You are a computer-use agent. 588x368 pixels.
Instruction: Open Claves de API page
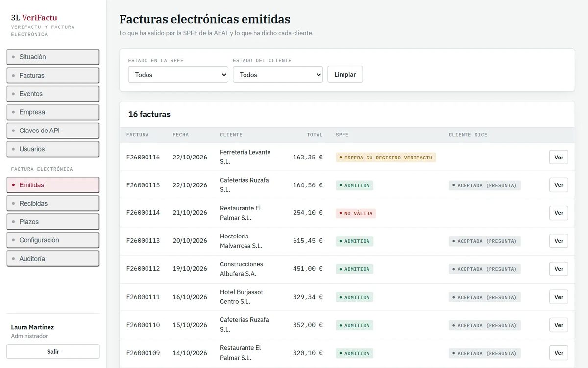tap(53, 131)
